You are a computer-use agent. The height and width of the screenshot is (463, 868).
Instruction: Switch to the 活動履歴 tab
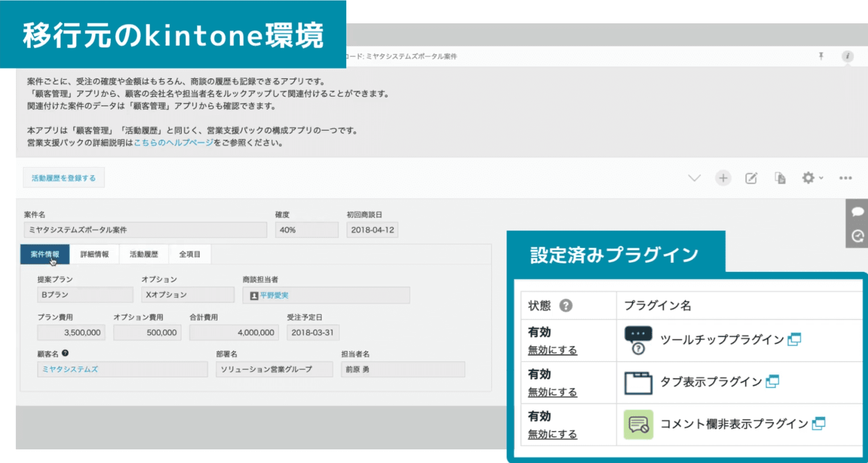click(144, 254)
